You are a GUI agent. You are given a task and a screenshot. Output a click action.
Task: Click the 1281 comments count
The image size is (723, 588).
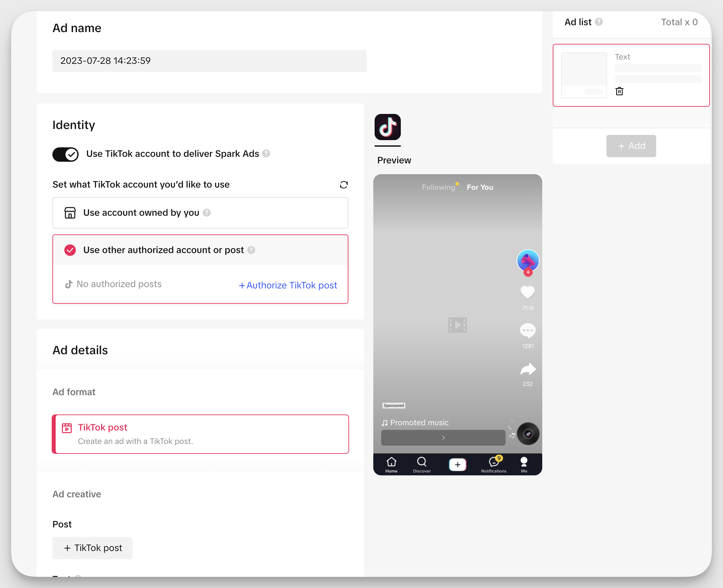[x=528, y=346]
